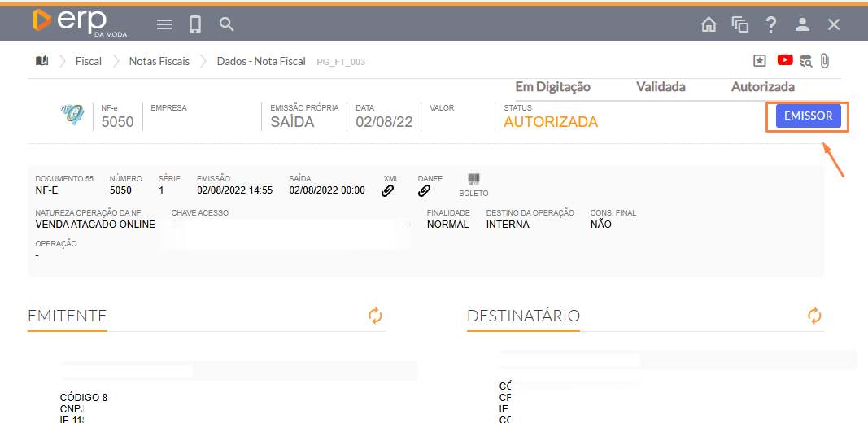Navigate to Fiscal breadcrumb
This screenshot has height=423, width=868.
[x=89, y=61]
